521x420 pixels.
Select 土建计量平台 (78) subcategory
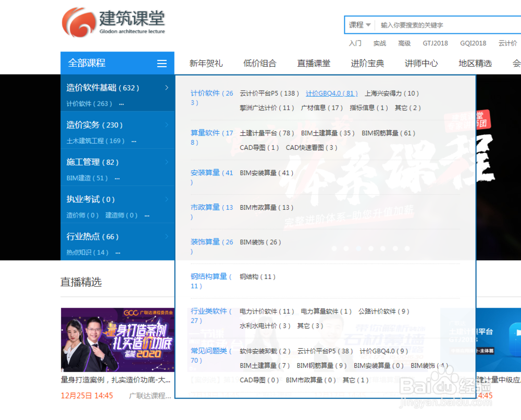click(267, 133)
